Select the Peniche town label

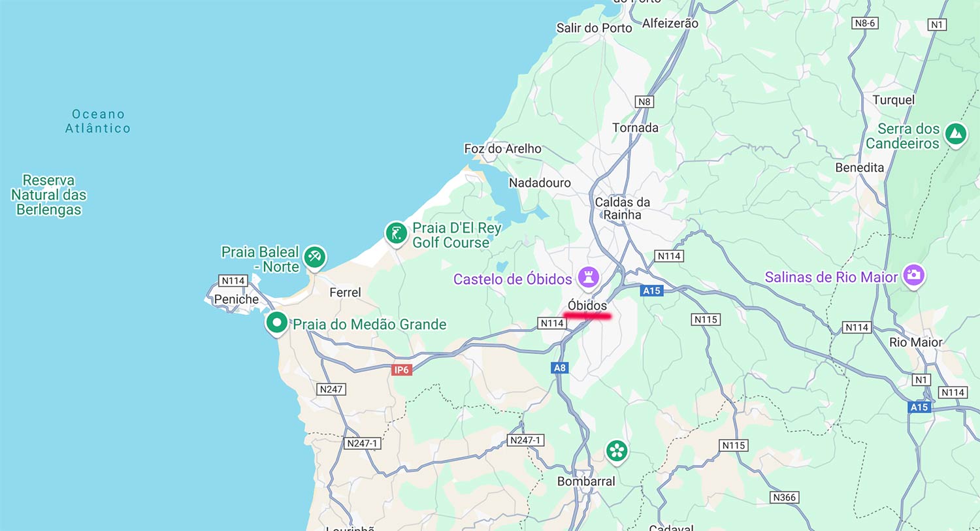click(x=237, y=299)
